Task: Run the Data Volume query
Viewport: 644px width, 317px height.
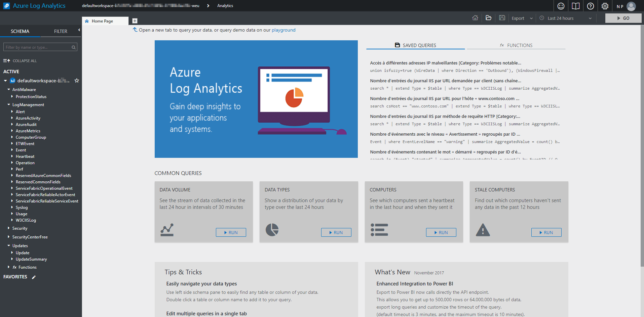Action: pos(231,232)
